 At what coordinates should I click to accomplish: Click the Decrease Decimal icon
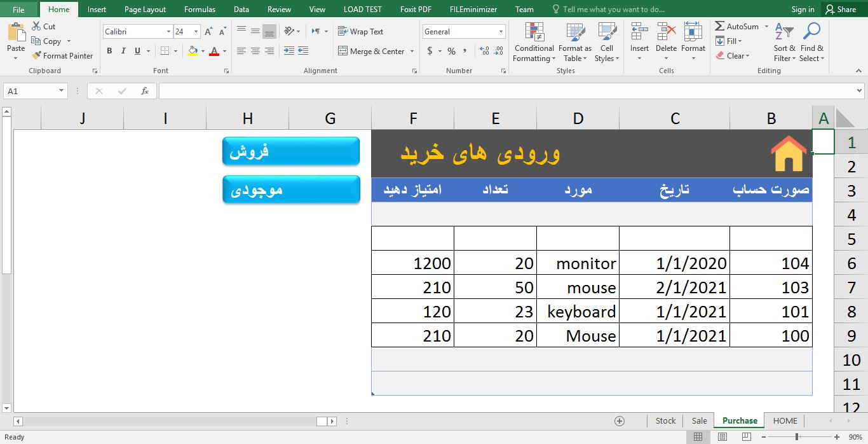point(499,51)
